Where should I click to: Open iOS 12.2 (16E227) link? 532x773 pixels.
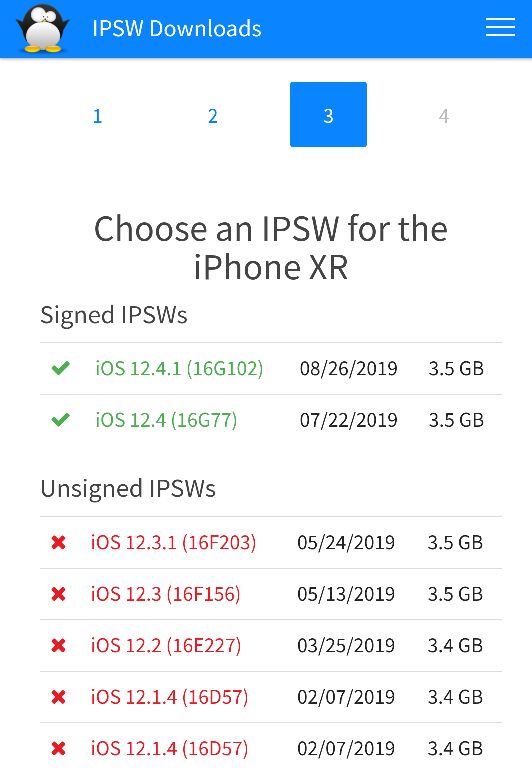point(166,646)
